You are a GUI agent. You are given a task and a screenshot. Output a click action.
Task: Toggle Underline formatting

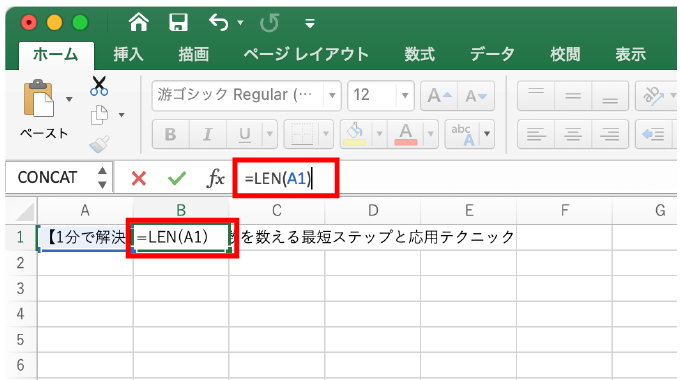click(245, 134)
